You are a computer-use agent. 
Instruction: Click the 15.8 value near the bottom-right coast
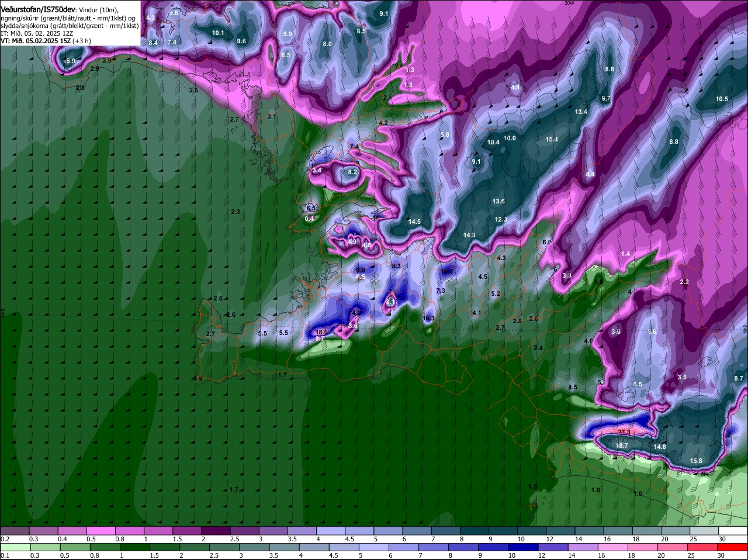(x=696, y=461)
